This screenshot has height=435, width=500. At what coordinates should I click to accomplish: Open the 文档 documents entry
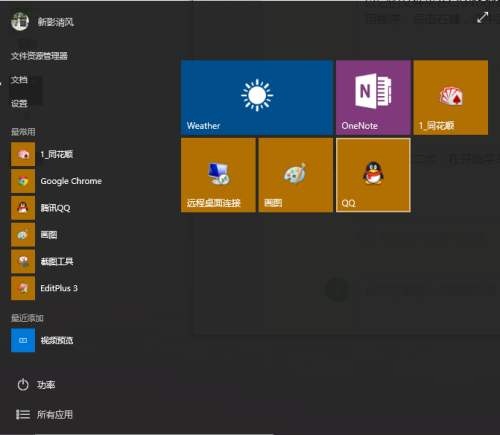click(x=19, y=80)
